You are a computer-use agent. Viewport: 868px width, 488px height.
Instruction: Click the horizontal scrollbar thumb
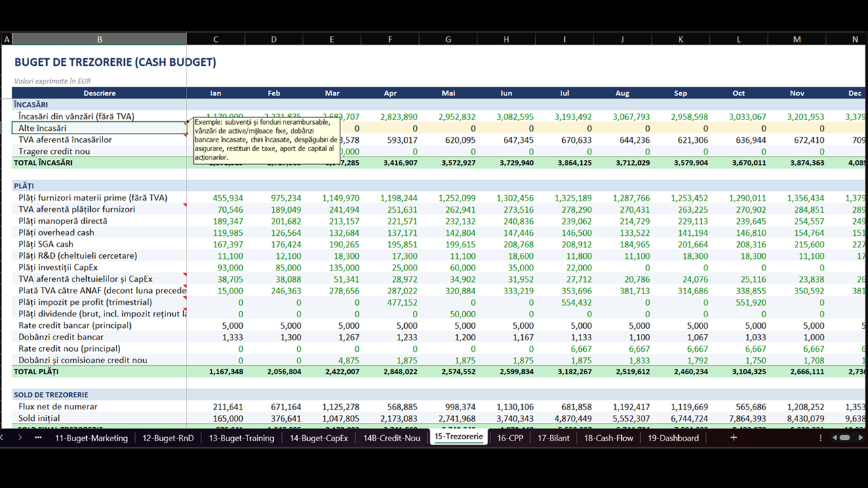[844, 438]
